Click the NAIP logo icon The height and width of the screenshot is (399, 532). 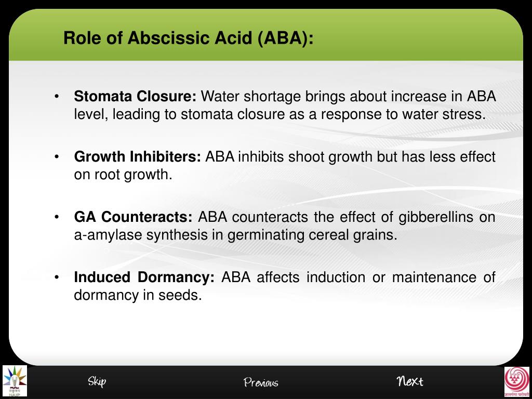(x=15, y=381)
